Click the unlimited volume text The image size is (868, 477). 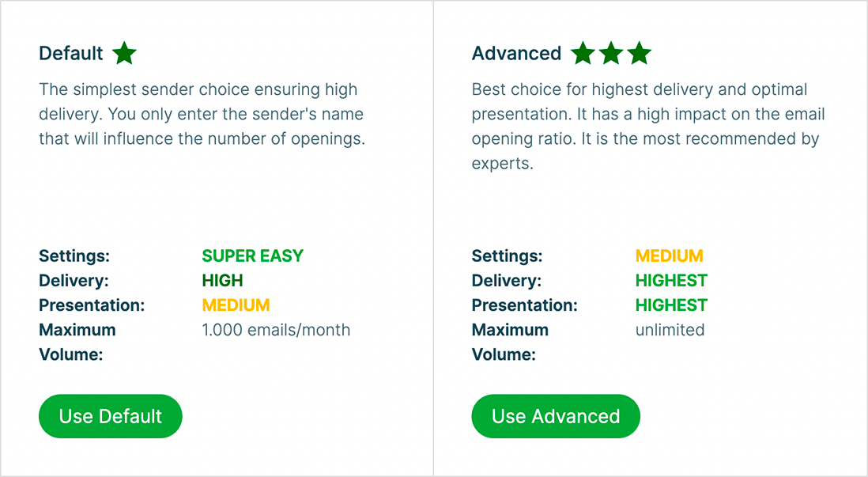[x=670, y=330]
